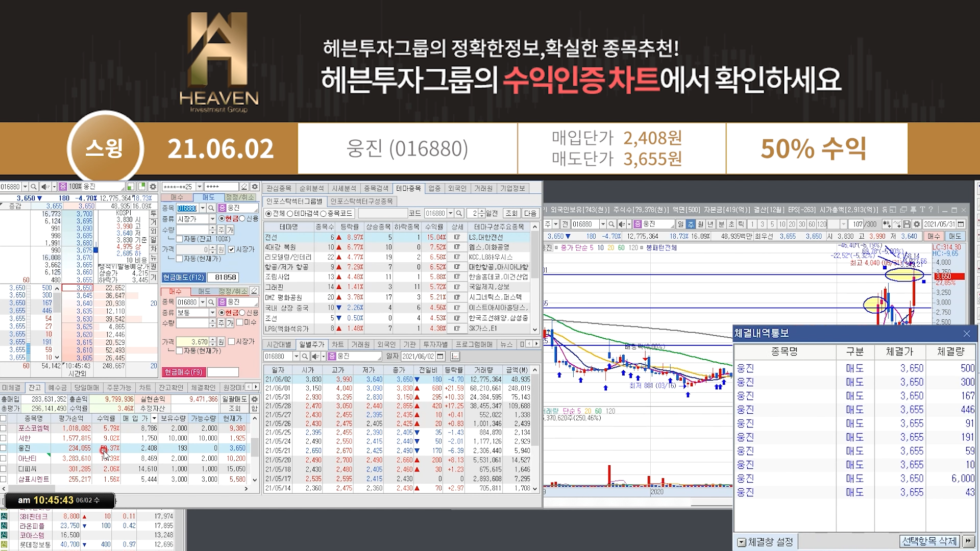Click daily price table scrollbar down arrow

pyautogui.click(x=535, y=488)
